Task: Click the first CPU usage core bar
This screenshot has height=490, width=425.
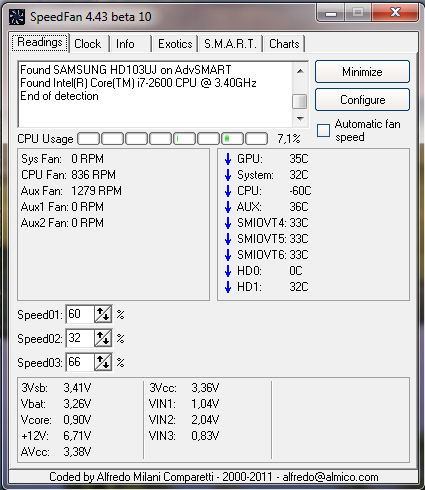Action: pos(88,139)
